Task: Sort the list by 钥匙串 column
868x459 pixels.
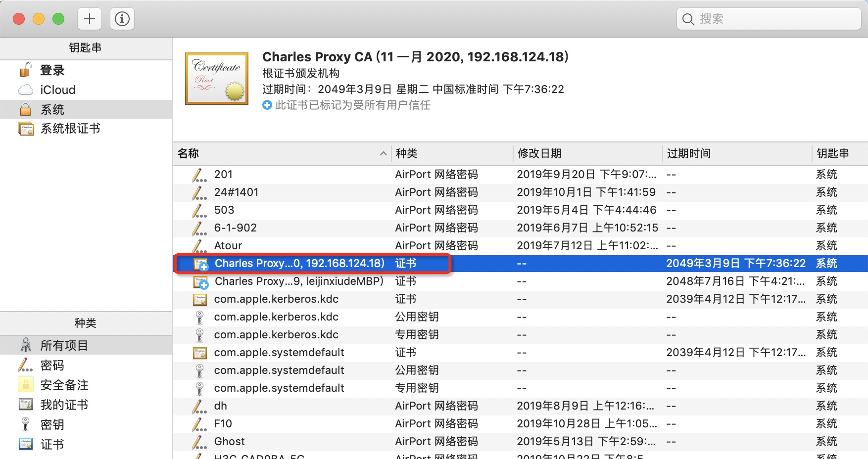Action: click(840, 154)
